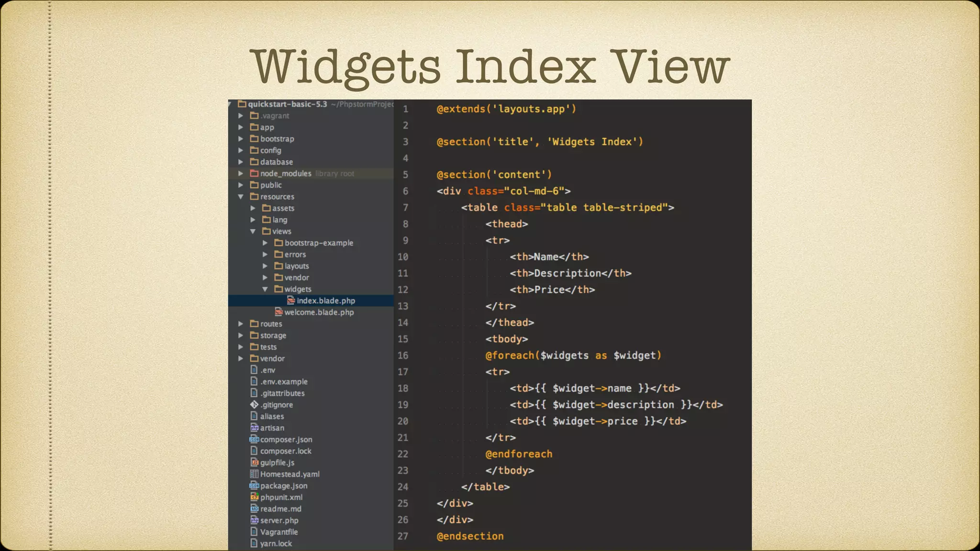
Task: Collapse the views folder arrow
Action: coord(253,231)
